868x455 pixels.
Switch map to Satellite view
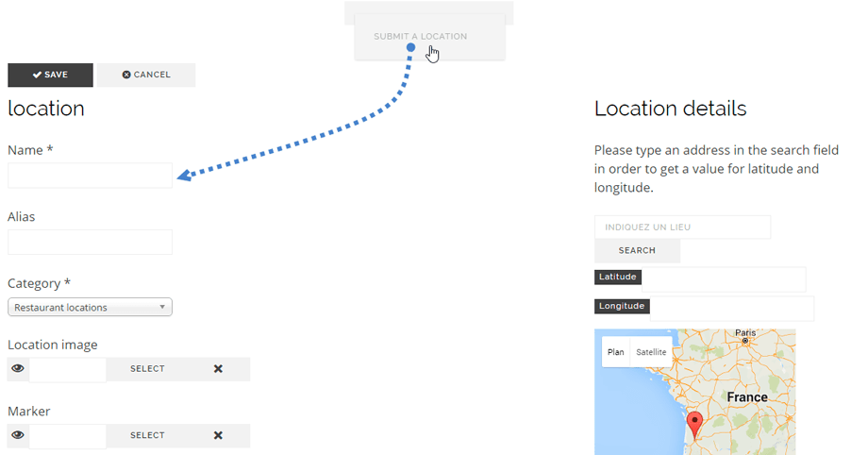(651, 352)
